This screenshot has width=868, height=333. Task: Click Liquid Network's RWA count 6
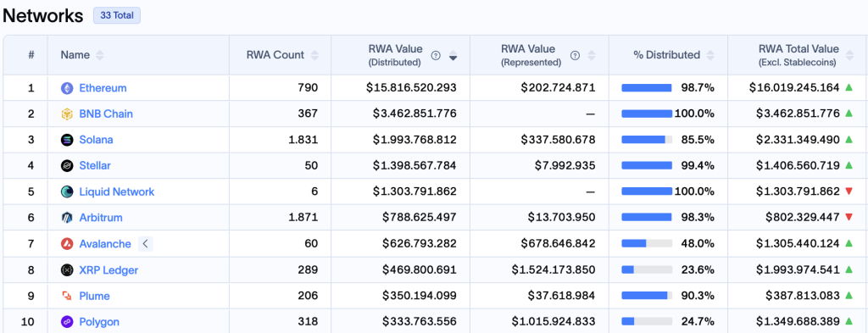(315, 192)
